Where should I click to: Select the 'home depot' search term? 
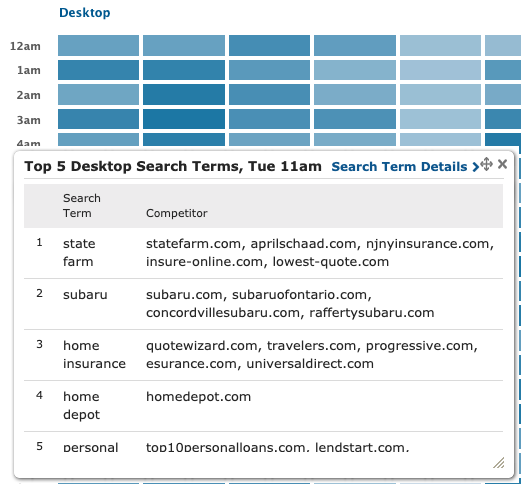(x=81, y=406)
